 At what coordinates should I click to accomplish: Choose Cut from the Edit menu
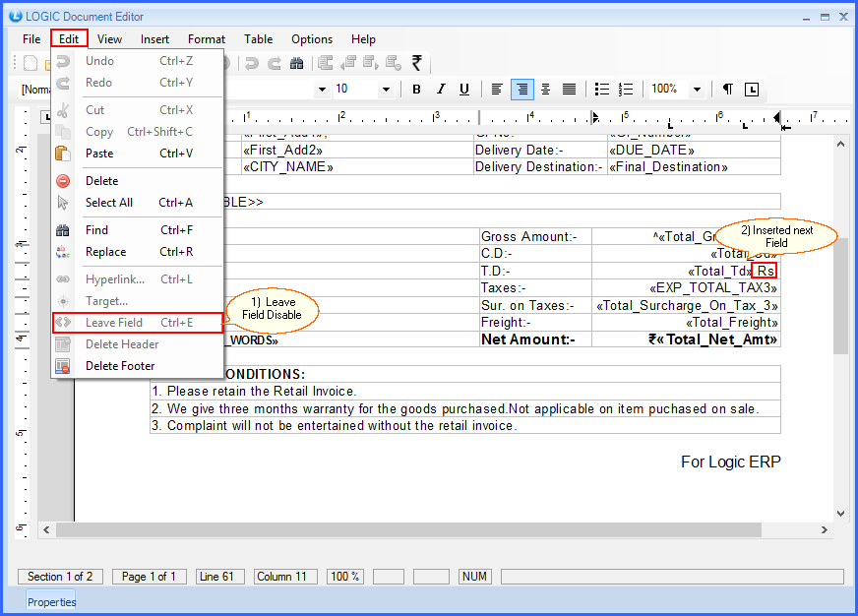coord(138,110)
